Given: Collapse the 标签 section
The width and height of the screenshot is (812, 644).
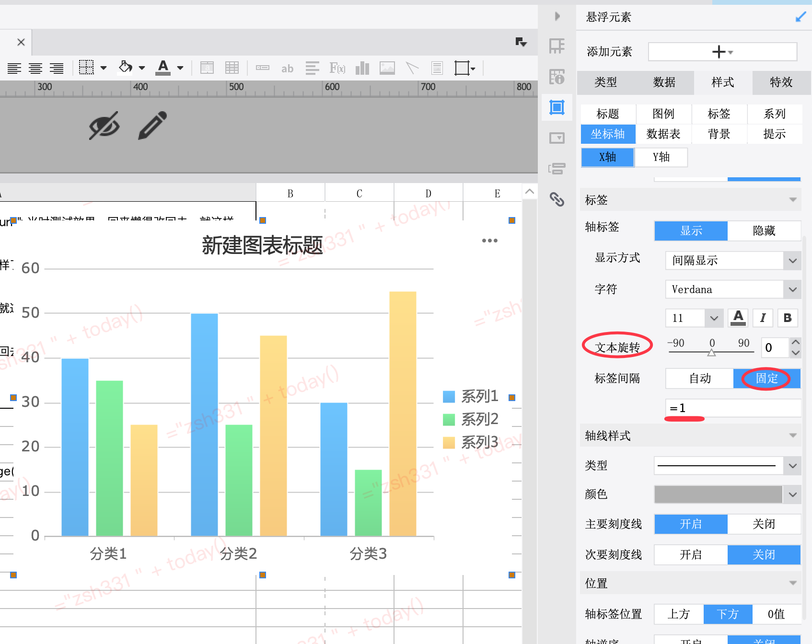Looking at the screenshot, I should click(x=793, y=200).
